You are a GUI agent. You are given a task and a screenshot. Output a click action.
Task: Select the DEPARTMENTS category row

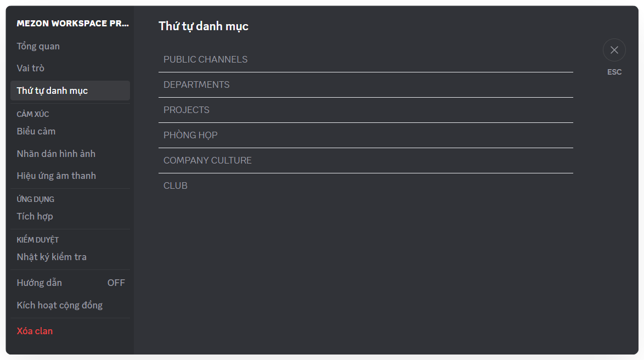365,85
